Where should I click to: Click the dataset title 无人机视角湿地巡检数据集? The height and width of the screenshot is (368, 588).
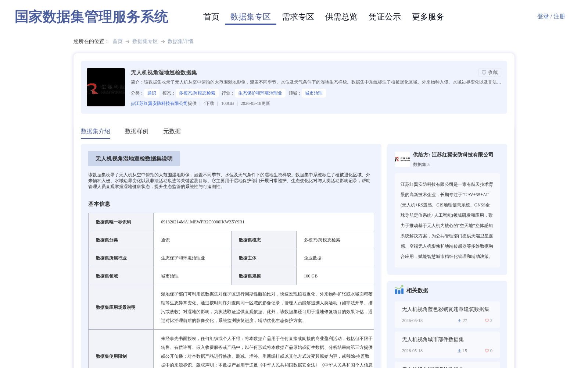pyautogui.click(x=164, y=72)
